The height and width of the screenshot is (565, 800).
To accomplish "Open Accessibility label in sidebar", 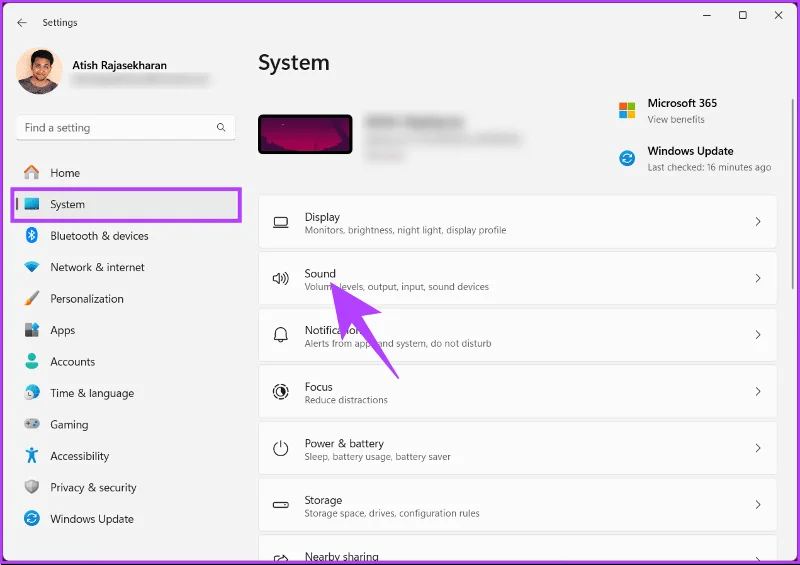I will click(x=80, y=456).
